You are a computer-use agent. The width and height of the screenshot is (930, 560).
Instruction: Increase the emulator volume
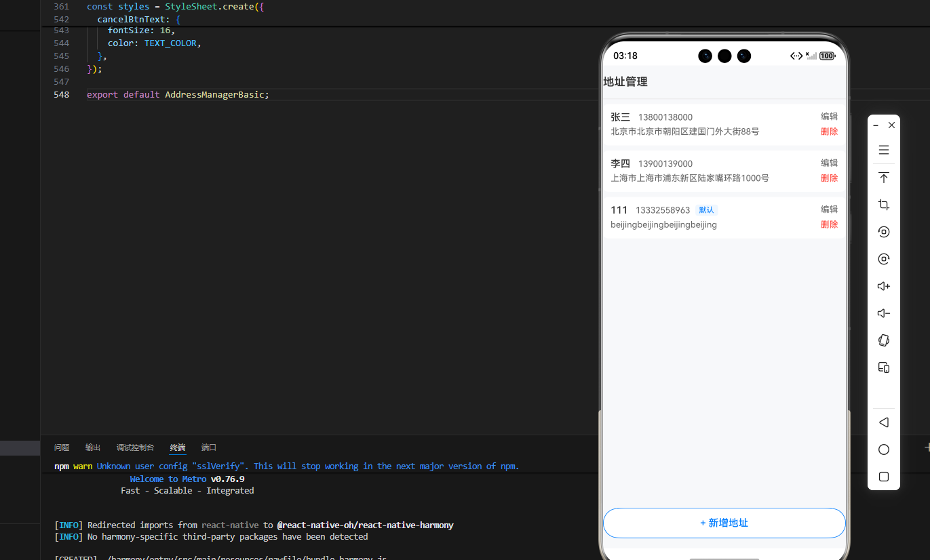(883, 285)
